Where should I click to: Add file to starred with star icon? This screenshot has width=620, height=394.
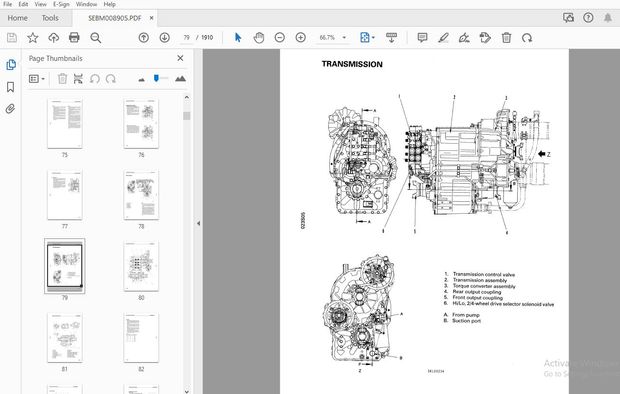tap(33, 38)
